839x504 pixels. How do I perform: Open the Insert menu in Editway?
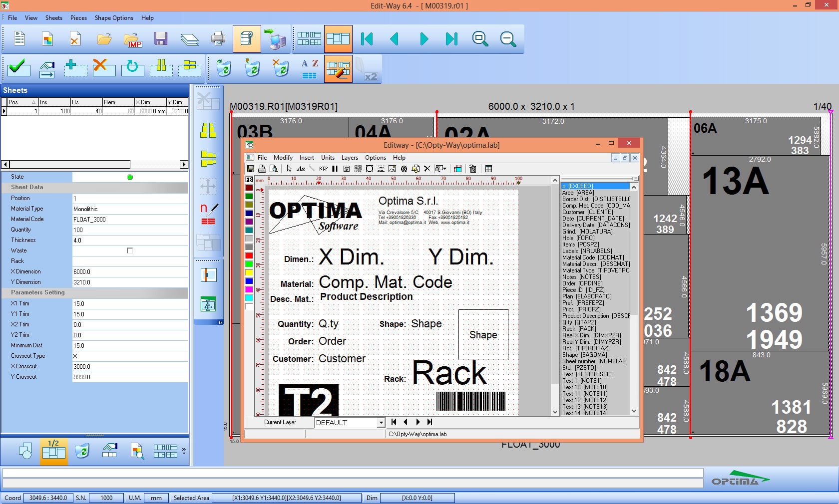point(307,158)
